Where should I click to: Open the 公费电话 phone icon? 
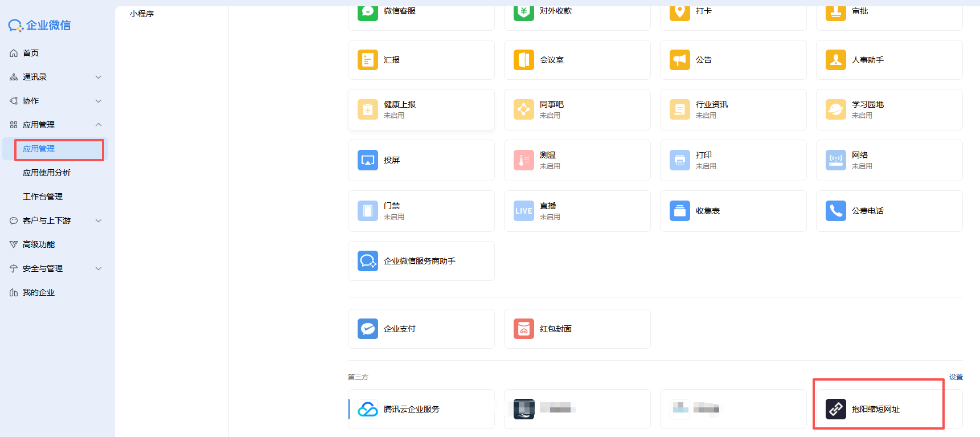[835, 211]
